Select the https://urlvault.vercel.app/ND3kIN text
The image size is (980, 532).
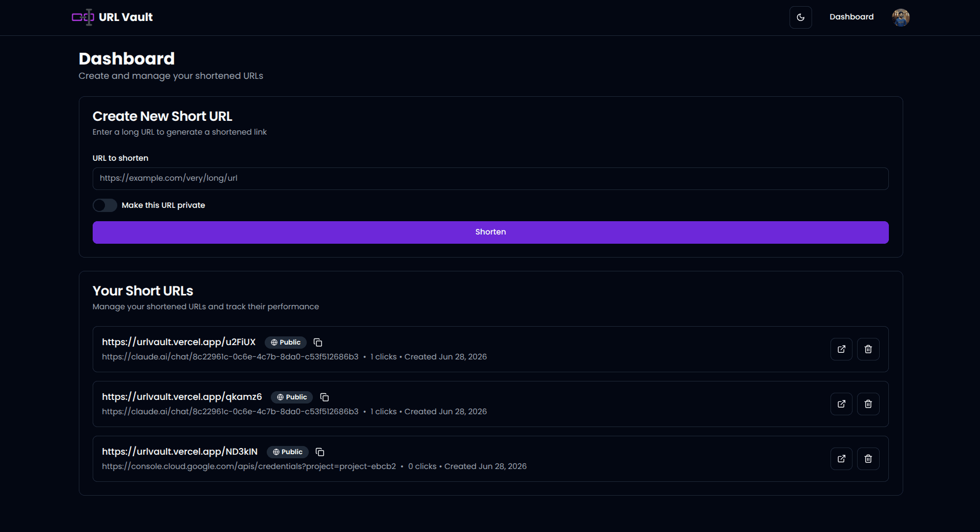[x=180, y=452]
